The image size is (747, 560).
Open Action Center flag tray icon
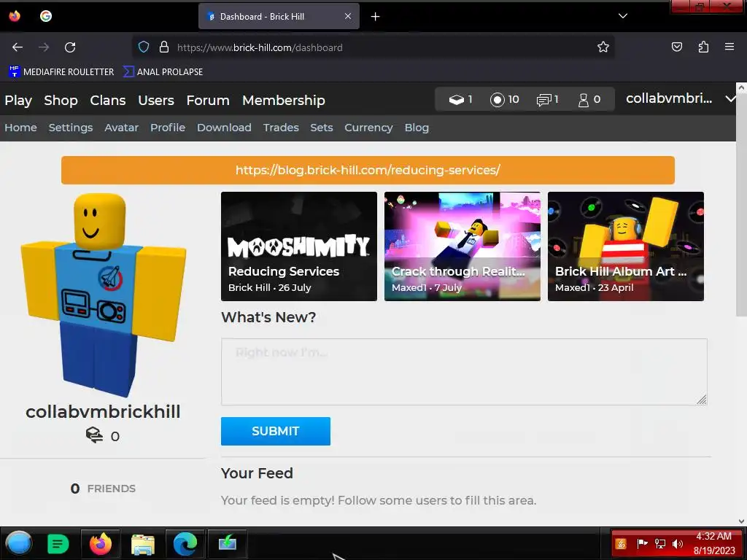click(642, 543)
